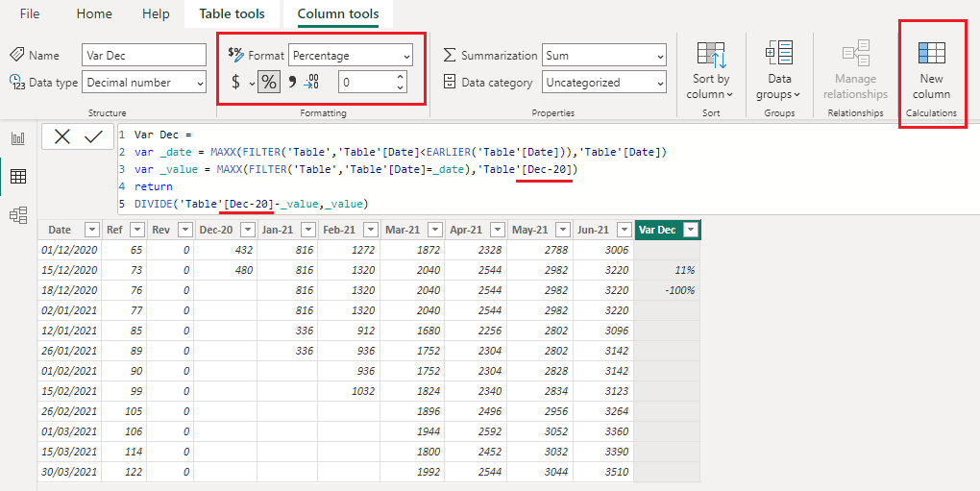Click the Data type icon
Screen dimensions: 980x491
[x=17, y=82]
